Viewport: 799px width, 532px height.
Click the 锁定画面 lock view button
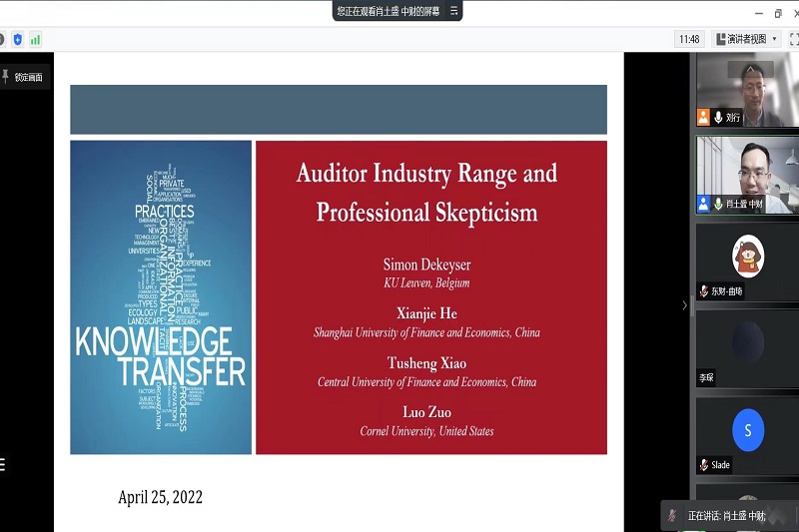(24, 77)
